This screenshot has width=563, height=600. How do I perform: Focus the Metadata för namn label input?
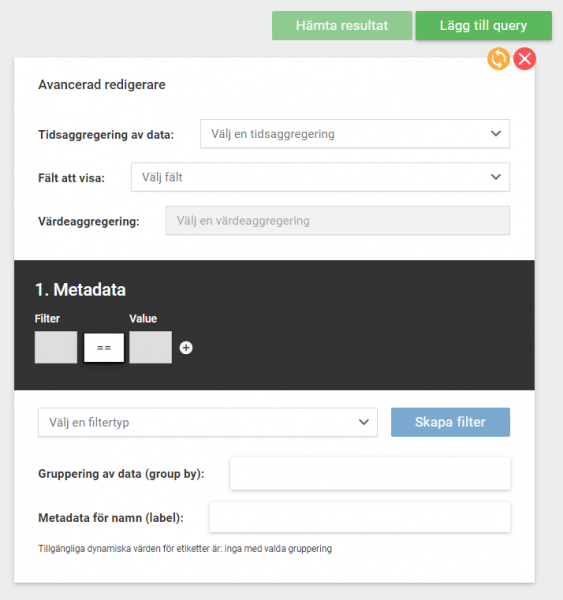pos(360,517)
